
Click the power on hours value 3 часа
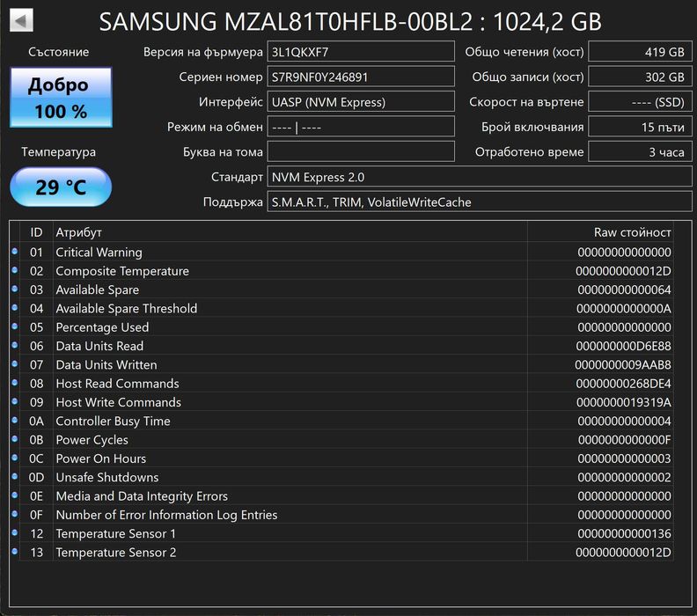[640, 152]
